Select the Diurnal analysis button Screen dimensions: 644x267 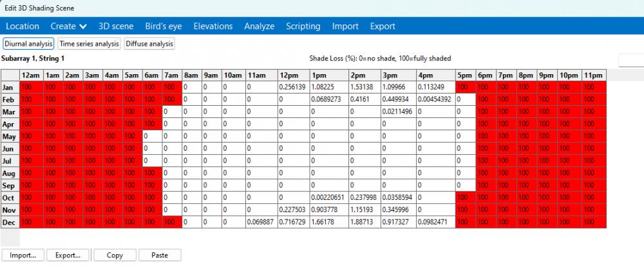[29, 44]
